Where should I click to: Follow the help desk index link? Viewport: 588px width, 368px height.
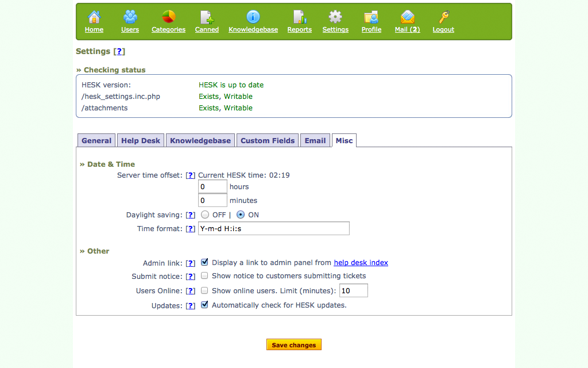point(361,263)
